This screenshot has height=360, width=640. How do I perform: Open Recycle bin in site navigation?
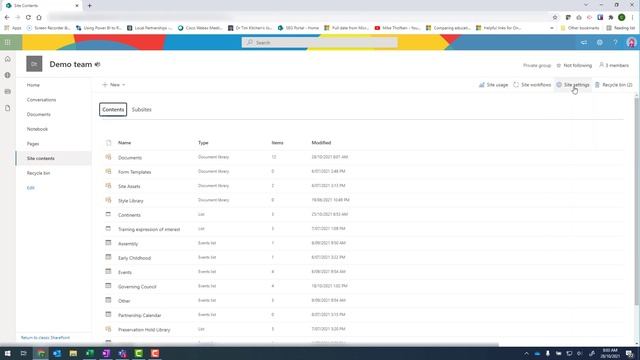[x=38, y=173]
